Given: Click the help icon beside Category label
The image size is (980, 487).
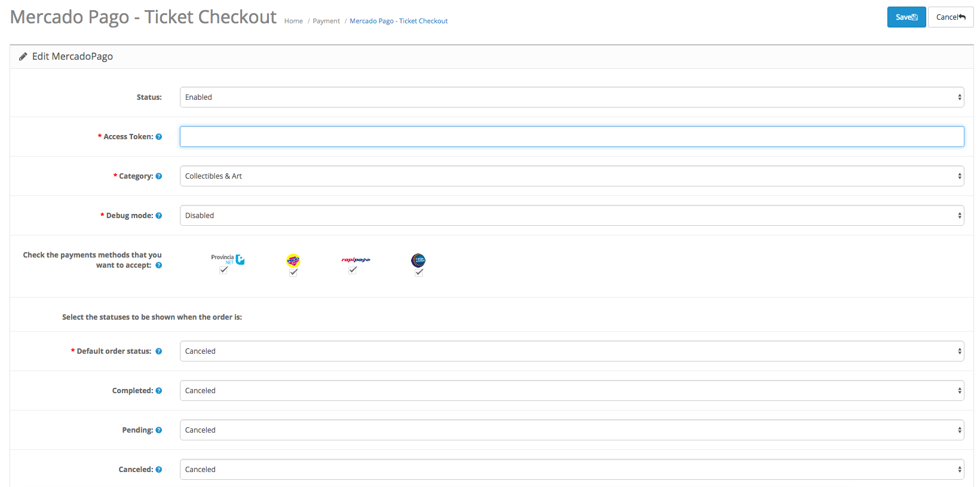Looking at the screenshot, I should pyautogui.click(x=159, y=176).
